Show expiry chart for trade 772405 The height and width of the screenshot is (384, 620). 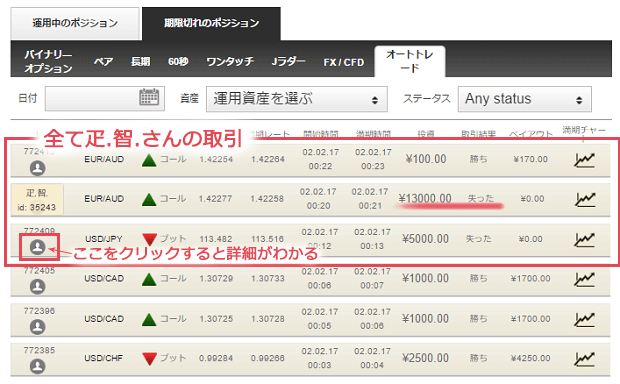tap(584, 279)
